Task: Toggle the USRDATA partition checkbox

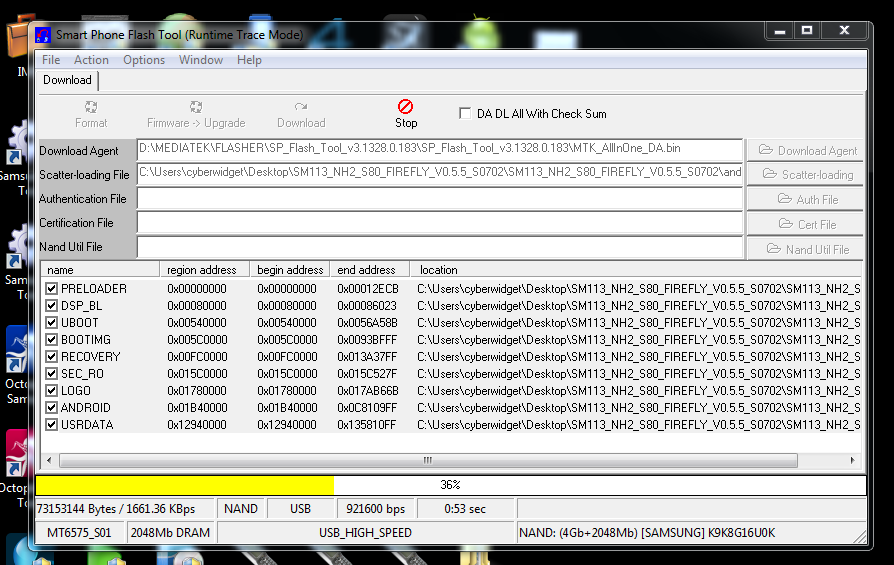Action: 52,425
